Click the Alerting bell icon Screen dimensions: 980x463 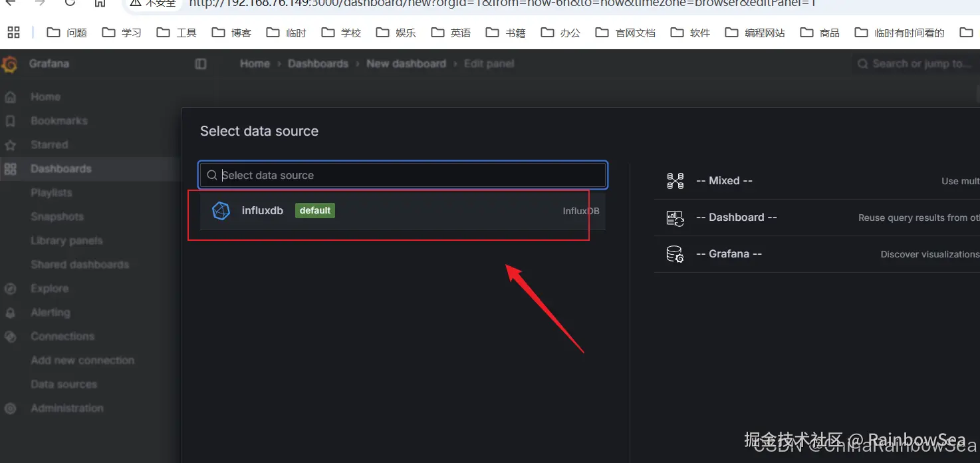(x=10, y=313)
